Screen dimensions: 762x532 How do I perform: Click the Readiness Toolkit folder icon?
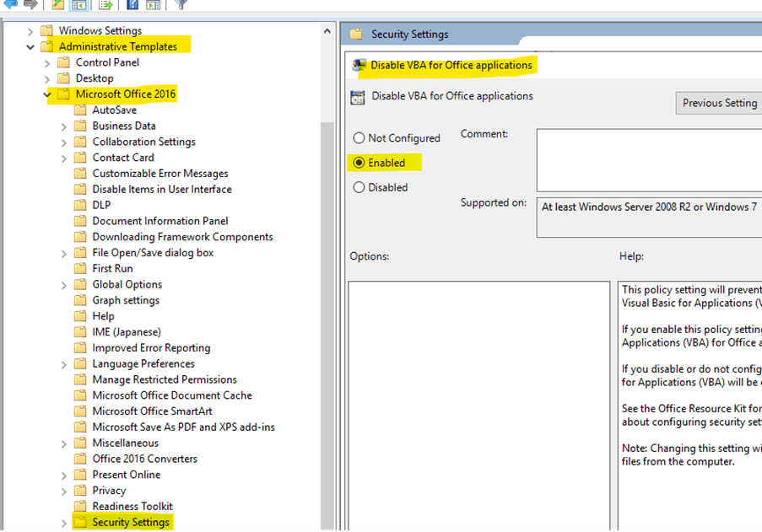point(80,506)
